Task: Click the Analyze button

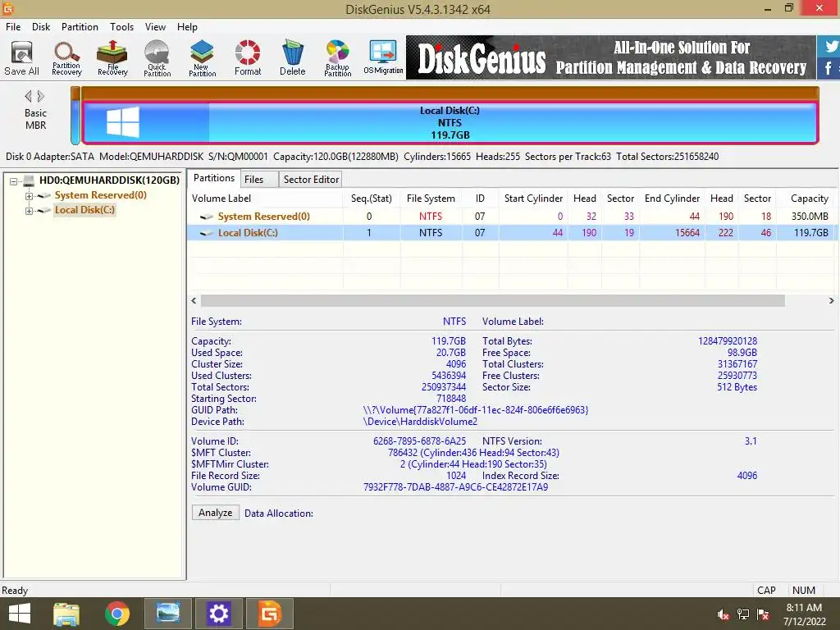Action: click(x=216, y=513)
